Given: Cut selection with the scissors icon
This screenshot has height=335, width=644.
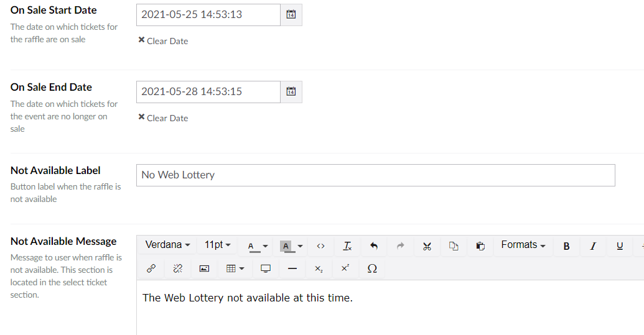Looking at the screenshot, I should coord(427,246).
